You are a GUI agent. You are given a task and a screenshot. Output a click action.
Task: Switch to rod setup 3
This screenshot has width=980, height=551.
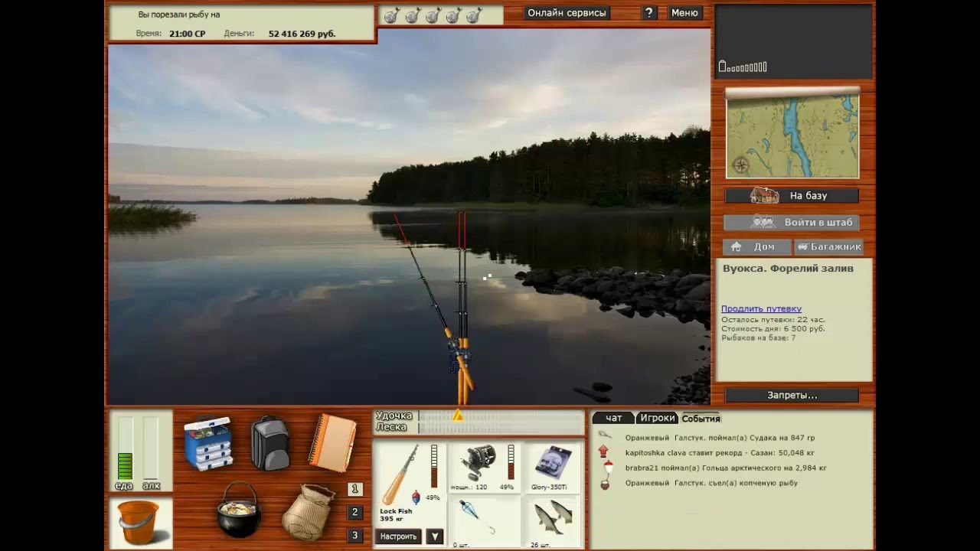(355, 535)
